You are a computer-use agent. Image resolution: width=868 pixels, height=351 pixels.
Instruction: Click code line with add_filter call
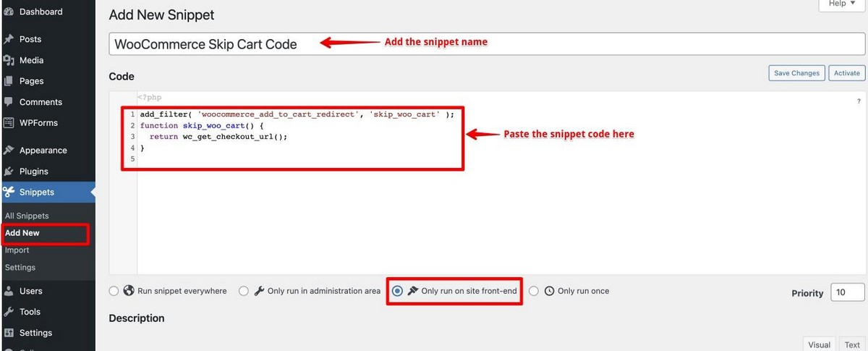pos(297,114)
